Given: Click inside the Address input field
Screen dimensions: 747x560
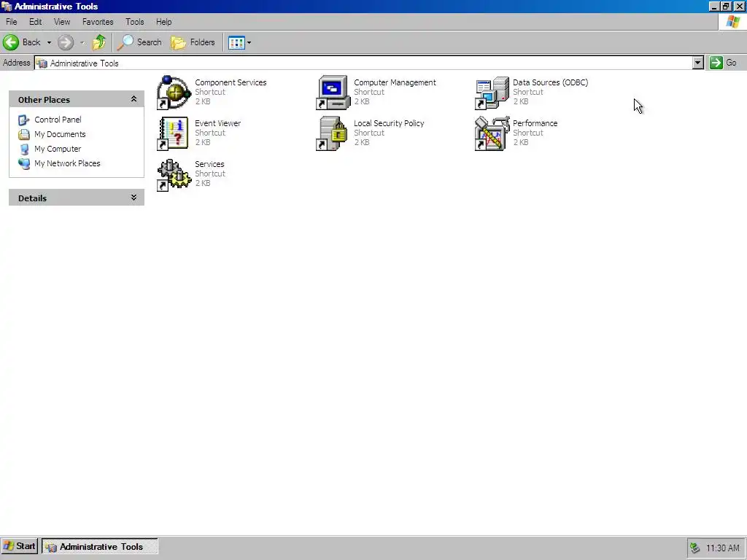Looking at the screenshot, I should coord(364,63).
